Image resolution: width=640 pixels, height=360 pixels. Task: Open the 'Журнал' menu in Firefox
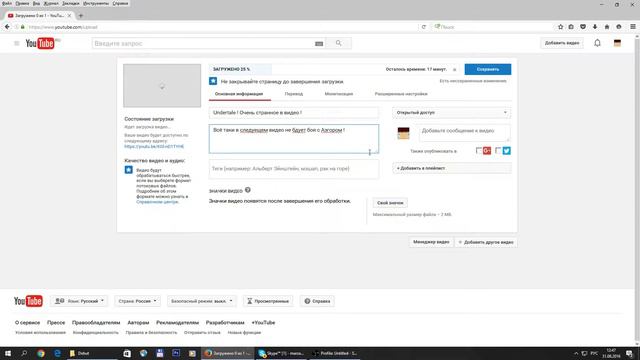(x=51, y=3)
